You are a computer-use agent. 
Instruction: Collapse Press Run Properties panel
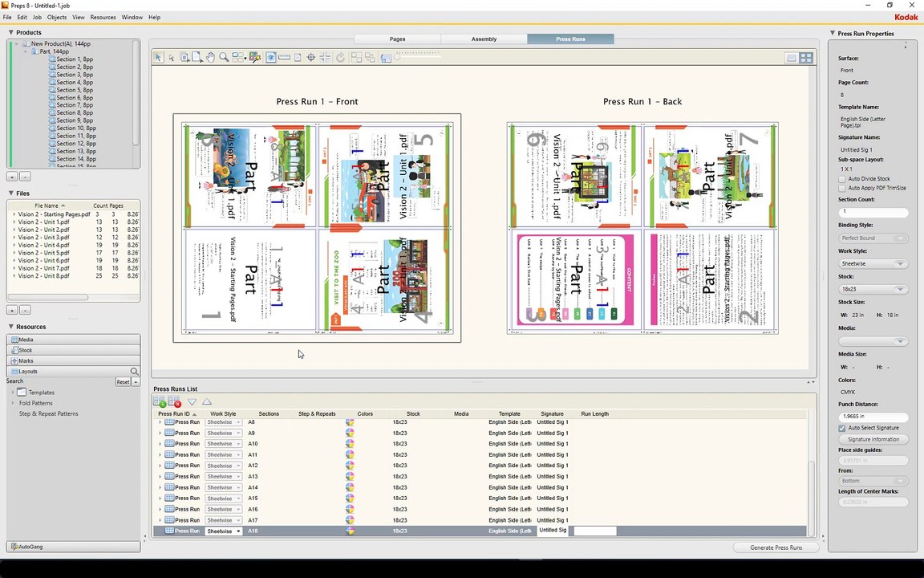[833, 34]
